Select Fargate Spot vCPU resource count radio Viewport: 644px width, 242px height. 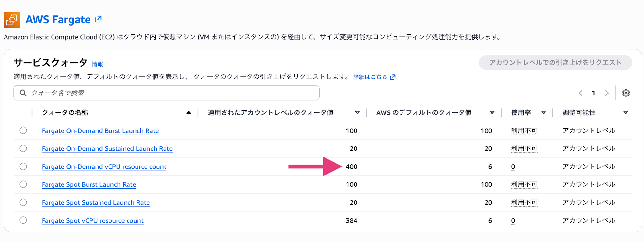(23, 220)
